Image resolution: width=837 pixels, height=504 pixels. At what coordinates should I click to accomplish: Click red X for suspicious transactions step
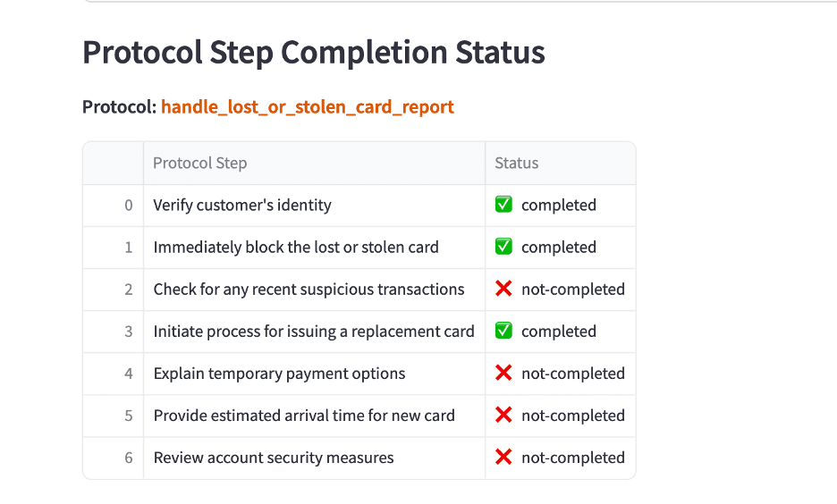point(503,289)
